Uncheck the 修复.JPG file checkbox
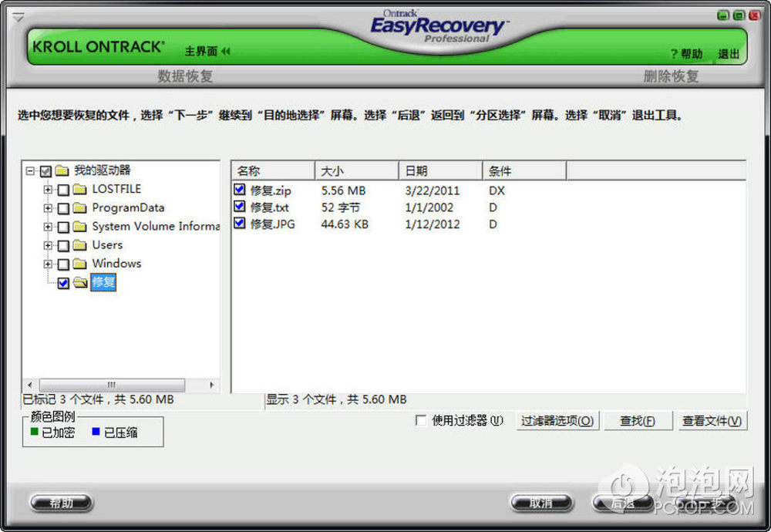The image size is (771, 532). [240, 223]
